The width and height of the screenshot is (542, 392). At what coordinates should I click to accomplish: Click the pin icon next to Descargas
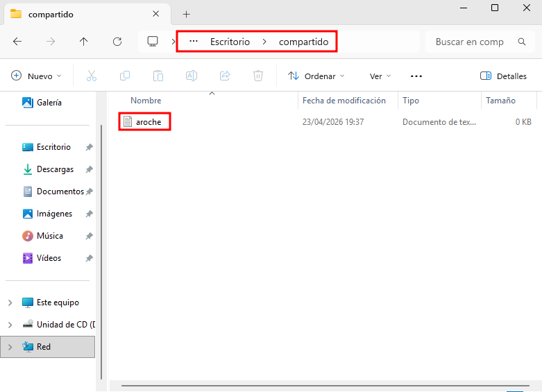pos(90,169)
